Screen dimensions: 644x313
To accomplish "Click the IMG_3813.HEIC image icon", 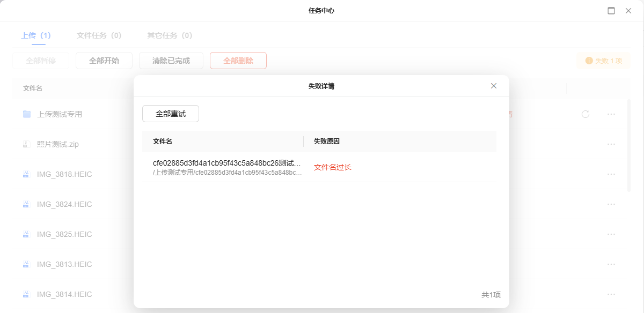I will 26,264.
